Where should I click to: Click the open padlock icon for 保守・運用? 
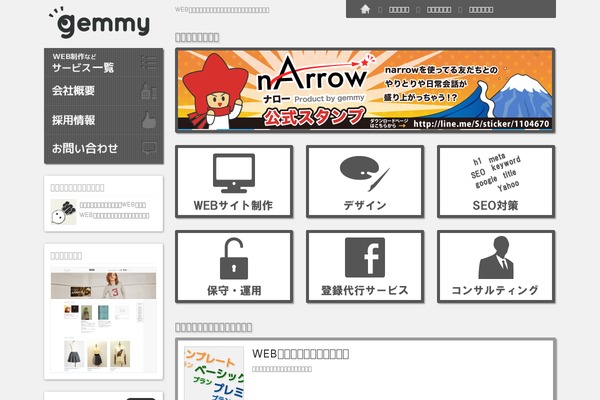234,259
